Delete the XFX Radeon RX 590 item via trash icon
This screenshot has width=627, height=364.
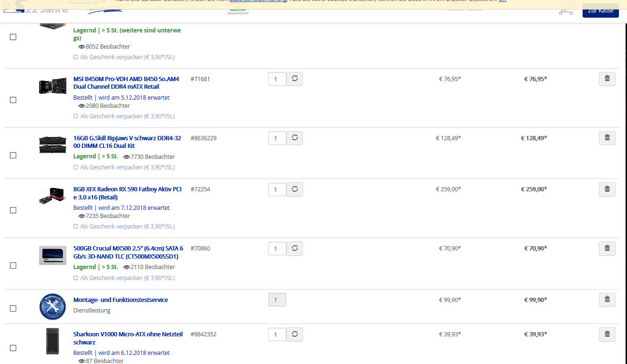click(607, 189)
